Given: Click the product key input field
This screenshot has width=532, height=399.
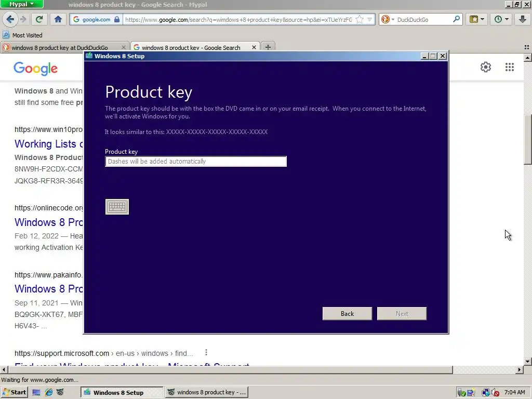Looking at the screenshot, I should (196, 162).
